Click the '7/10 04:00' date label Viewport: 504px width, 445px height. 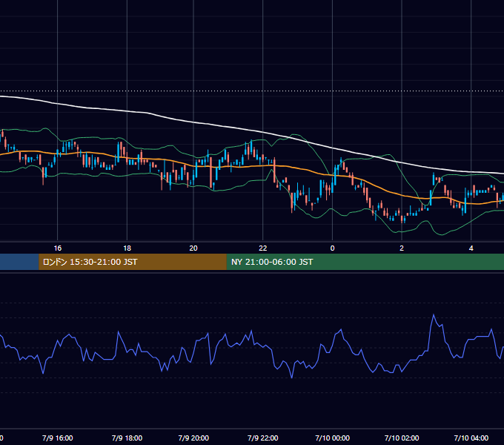471,438
